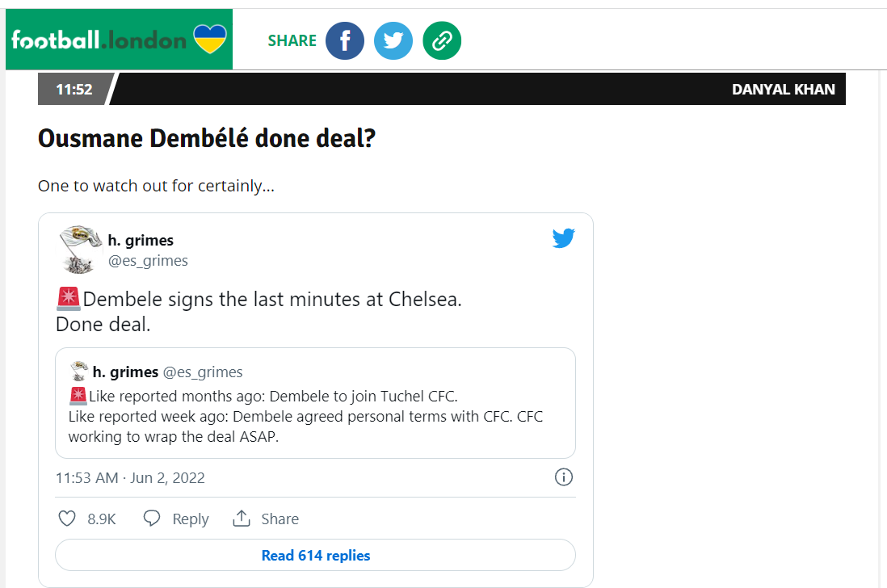Click the 8.9K likes count
This screenshot has width=887, height=588.
[102, 519]
